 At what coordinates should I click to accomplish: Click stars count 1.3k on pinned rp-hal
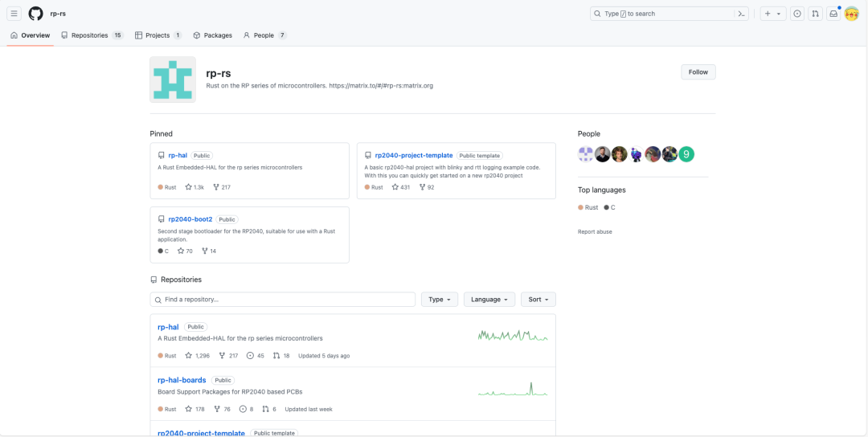tap(194, 187)
